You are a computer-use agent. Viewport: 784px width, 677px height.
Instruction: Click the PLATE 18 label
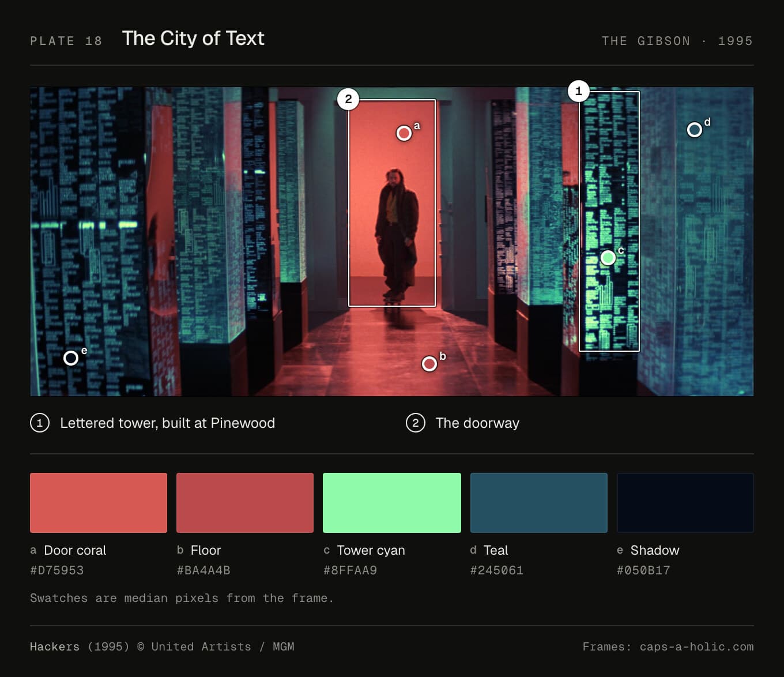66,41
